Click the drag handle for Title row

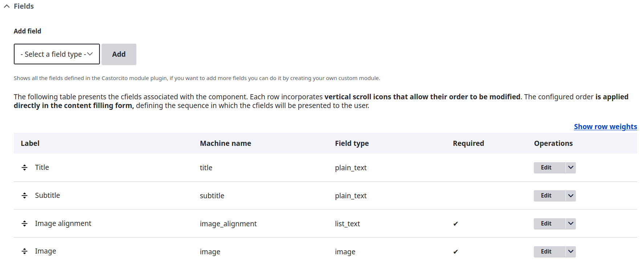(x=24, y=168)
